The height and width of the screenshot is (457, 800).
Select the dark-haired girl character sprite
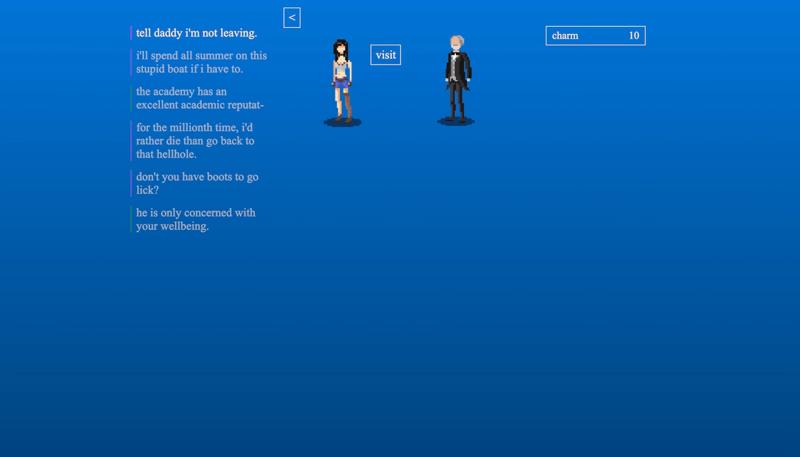click(342, 81)
